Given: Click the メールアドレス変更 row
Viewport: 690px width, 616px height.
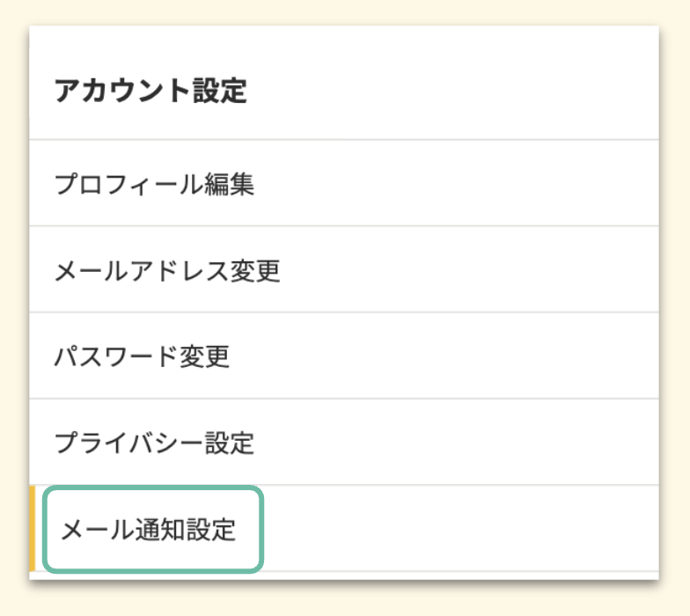Looking at the screenshot, I should [343, 269].
